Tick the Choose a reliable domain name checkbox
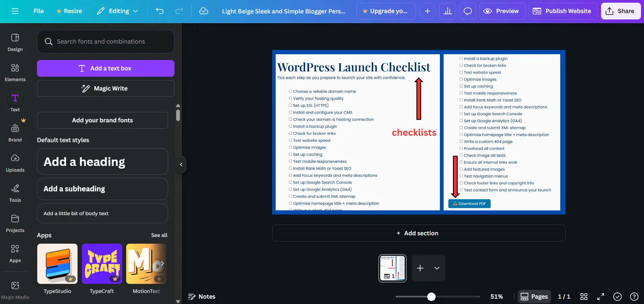 click(290, 91)
